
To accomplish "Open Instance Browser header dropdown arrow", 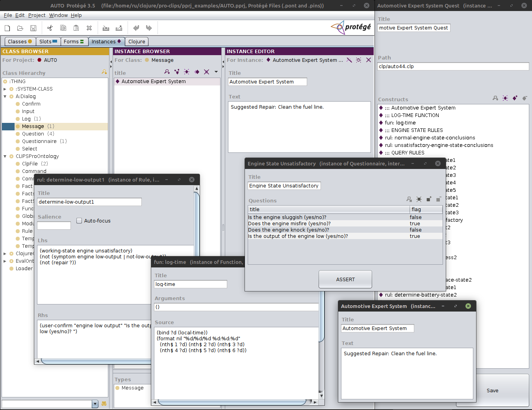I will pyautogui.click(x=216, y=72).
